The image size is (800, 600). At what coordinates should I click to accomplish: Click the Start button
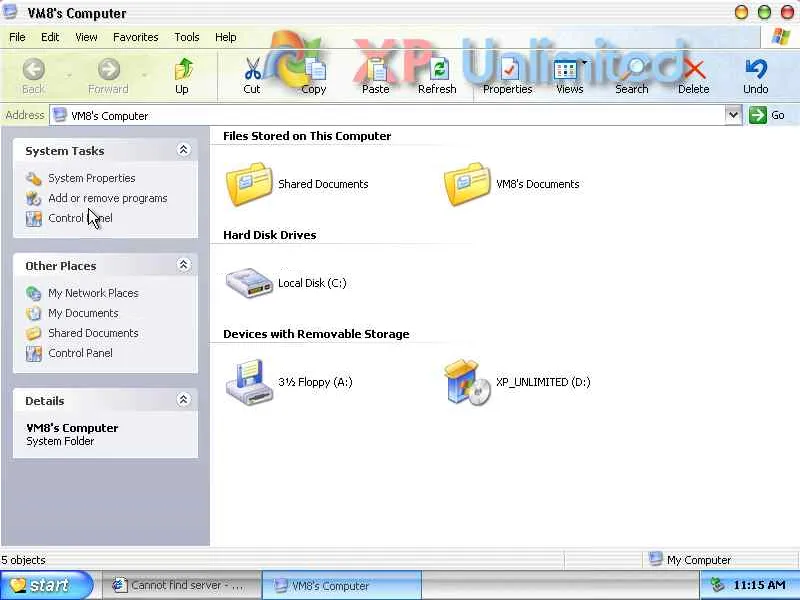click(x=47, y=585)
